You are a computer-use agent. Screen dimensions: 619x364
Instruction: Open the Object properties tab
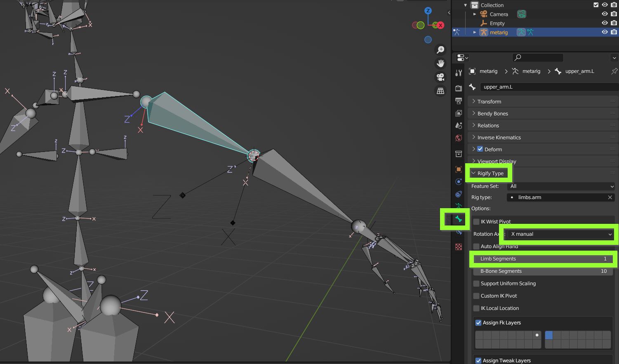[459, 169]
